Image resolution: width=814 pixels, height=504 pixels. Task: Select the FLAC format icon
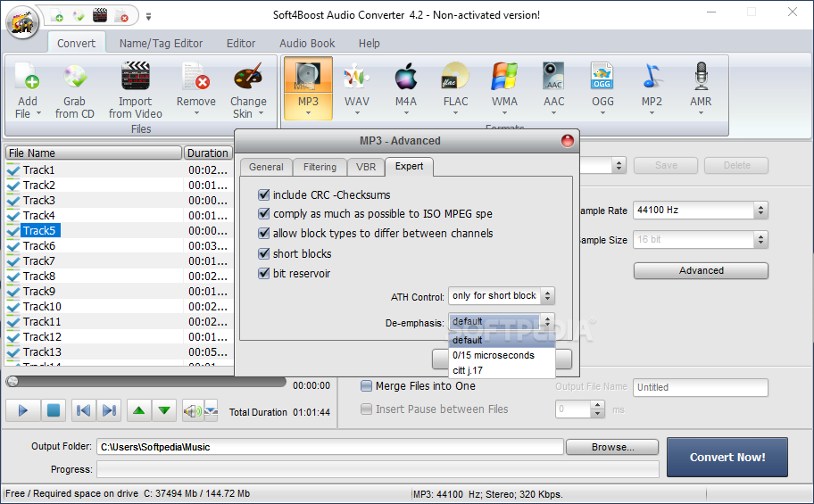pyautogui.click(x=455, y=76)
